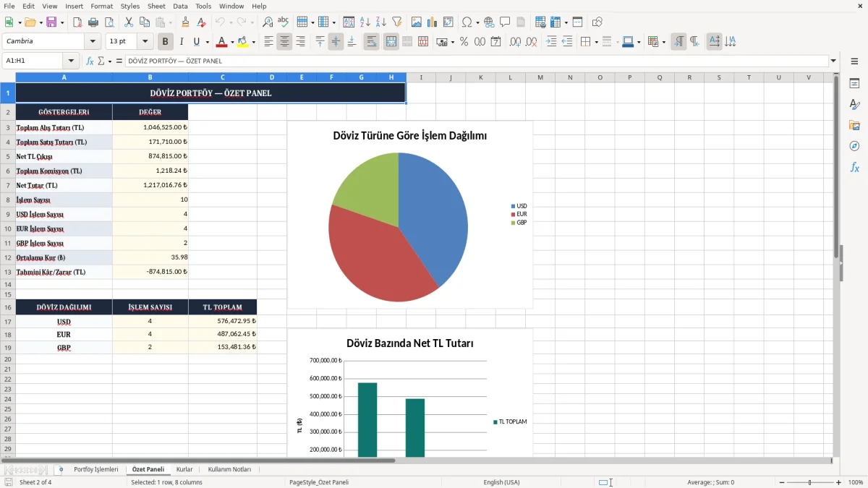
Task: Toggle Italic formatting
Action: pyautogui.click(x=181, y=42)
